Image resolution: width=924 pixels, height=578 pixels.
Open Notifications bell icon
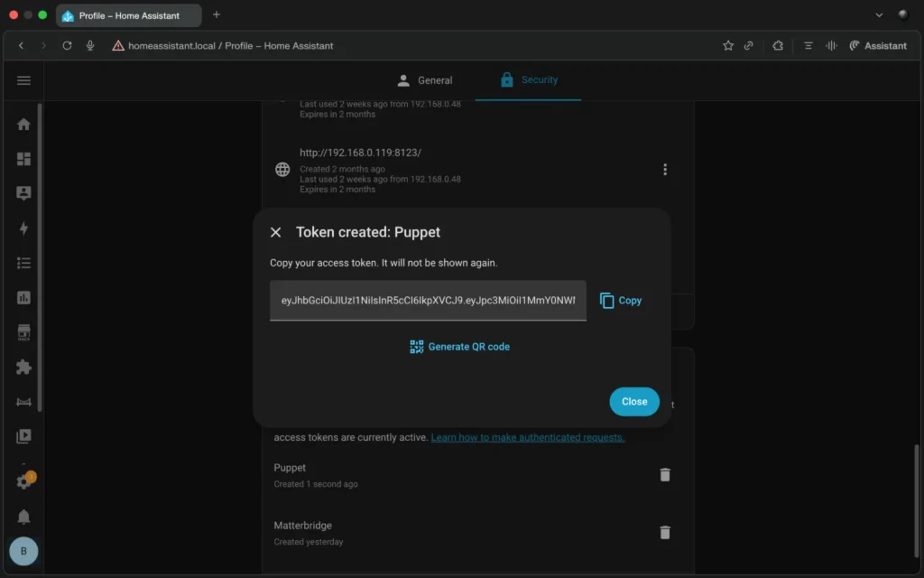pyautogui.click(x=23, y=517)
